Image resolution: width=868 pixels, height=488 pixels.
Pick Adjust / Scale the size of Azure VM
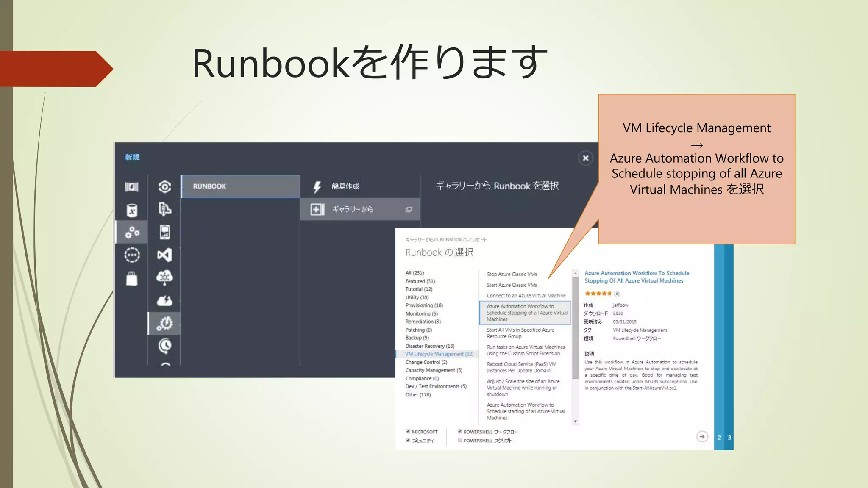point(523,388)
